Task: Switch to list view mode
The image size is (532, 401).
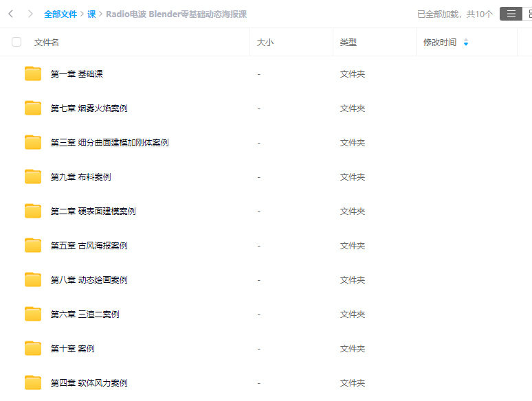Action: (x=511, y=14)
